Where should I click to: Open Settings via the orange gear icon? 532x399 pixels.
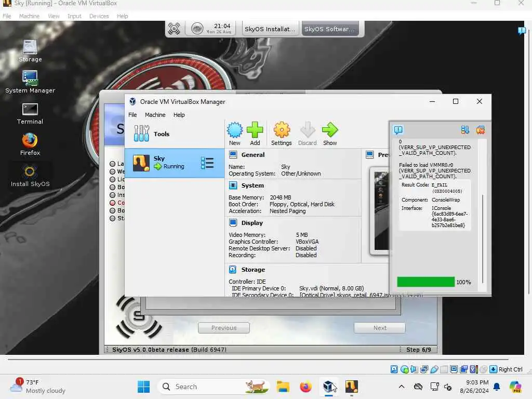[x=282, y=130]
